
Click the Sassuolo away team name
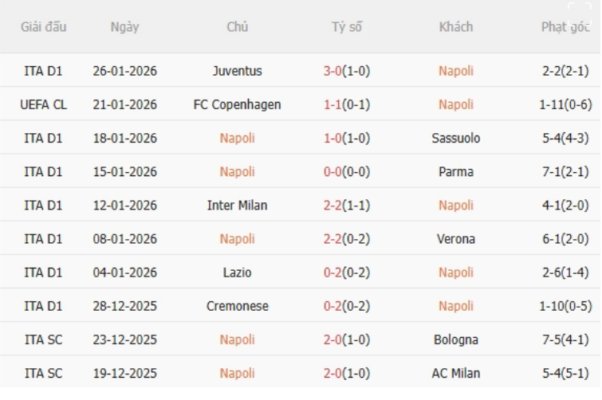(x=456, y=138)
